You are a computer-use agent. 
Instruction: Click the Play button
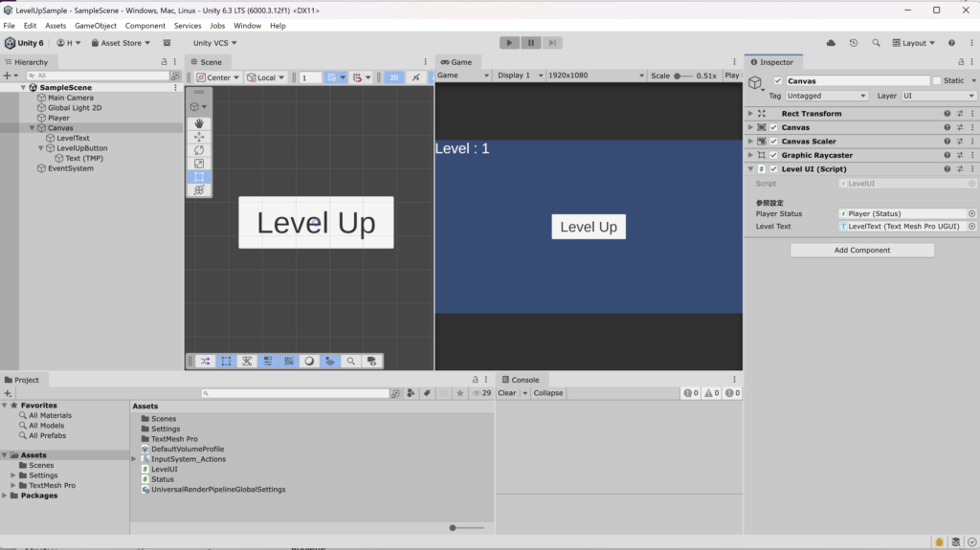(509, 43)
